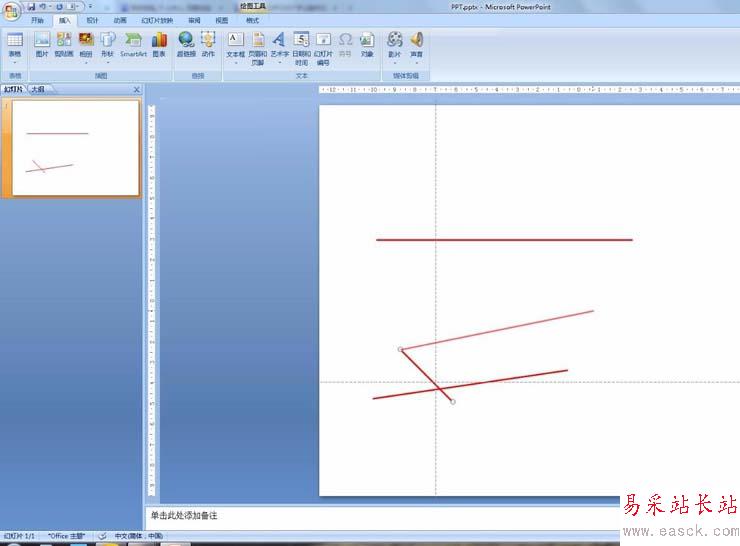740x546 pixels.
Task: Close the slides thumbnail pane
Action: [136, 89]
